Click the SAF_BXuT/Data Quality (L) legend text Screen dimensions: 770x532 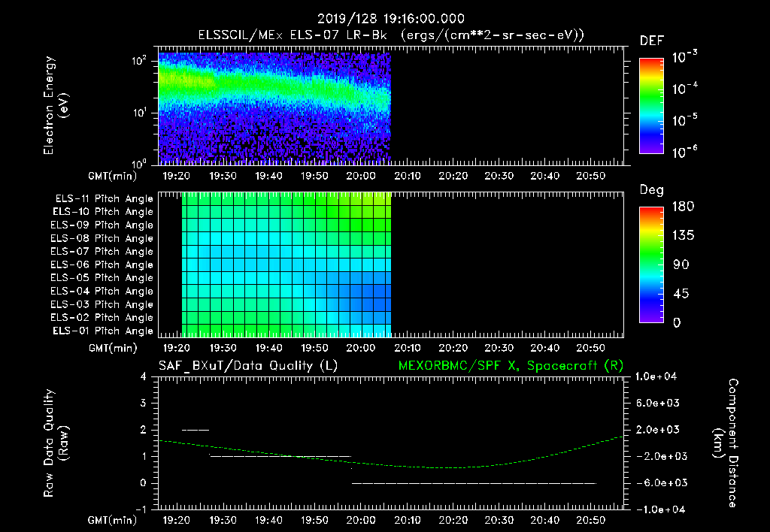pos(248,366)
